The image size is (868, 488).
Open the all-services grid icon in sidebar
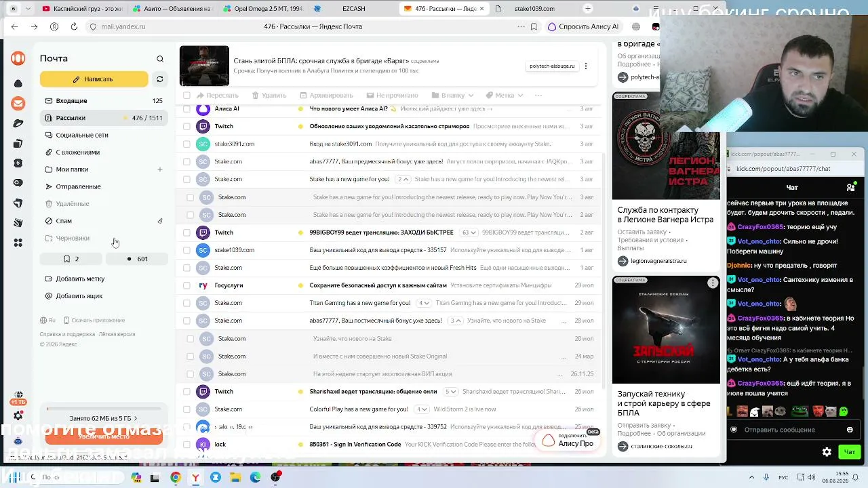click(x=18, y=243)
